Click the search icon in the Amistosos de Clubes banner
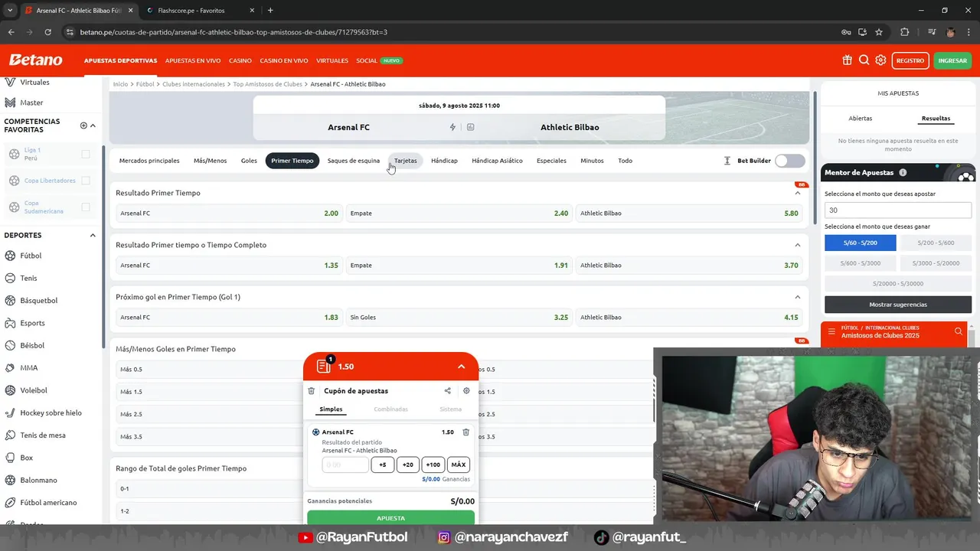 tap(958, 331)
